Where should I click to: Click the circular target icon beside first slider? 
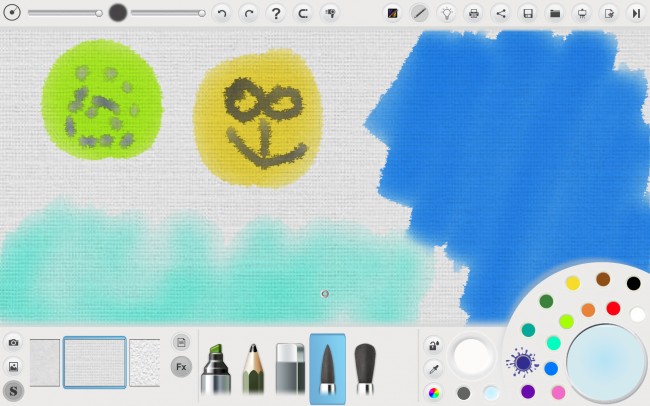12,13
